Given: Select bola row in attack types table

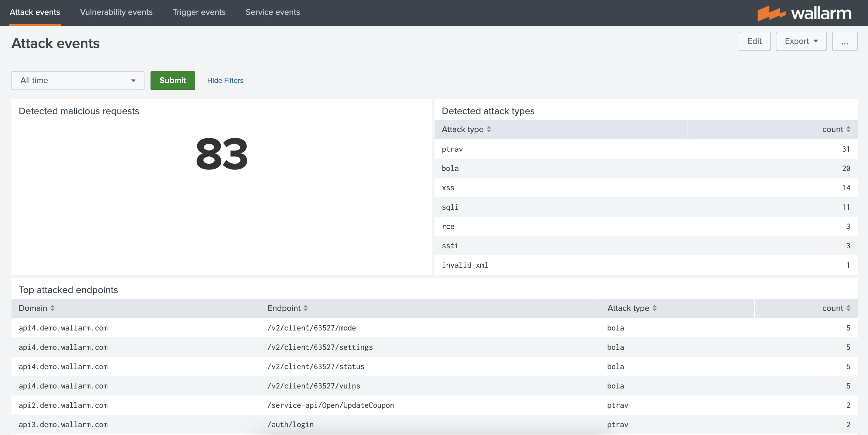Looking at the screenshot, I should (646, 168).
